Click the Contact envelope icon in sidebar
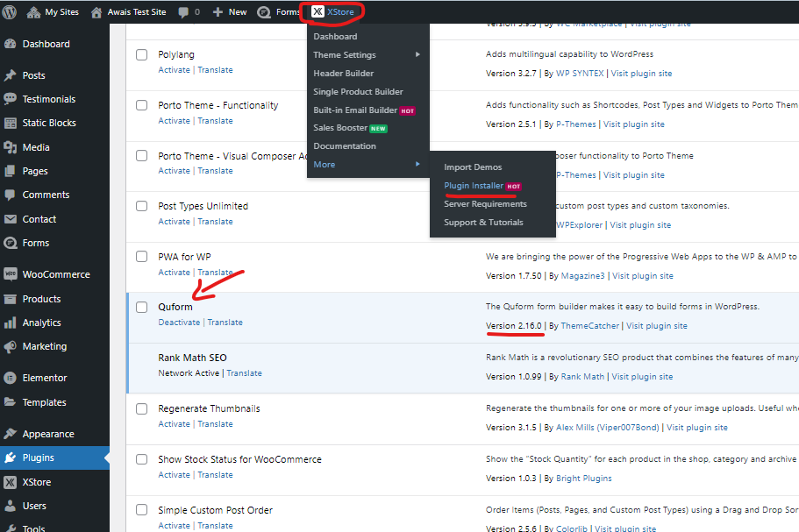The height and width of the screenshot is (532, 799). pyautogui.click(x=11, y=219)
